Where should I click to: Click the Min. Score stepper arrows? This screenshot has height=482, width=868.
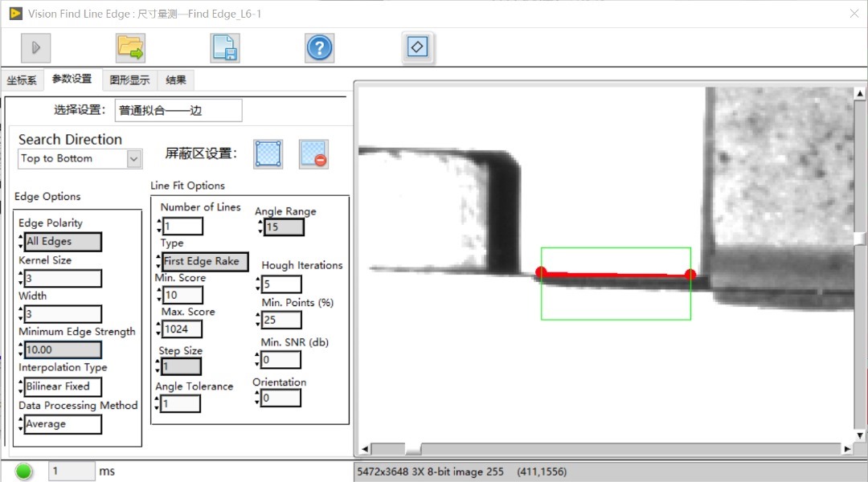coord(159,295)
